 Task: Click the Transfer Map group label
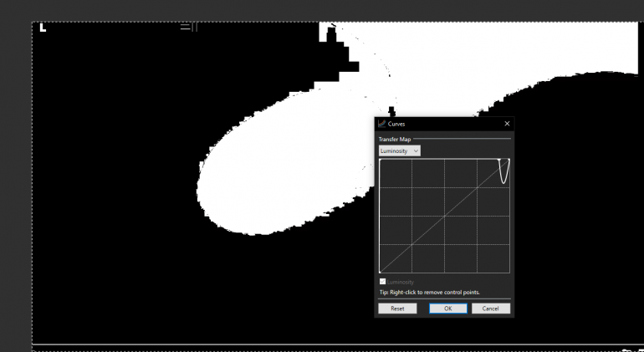[x=396, y=140]
